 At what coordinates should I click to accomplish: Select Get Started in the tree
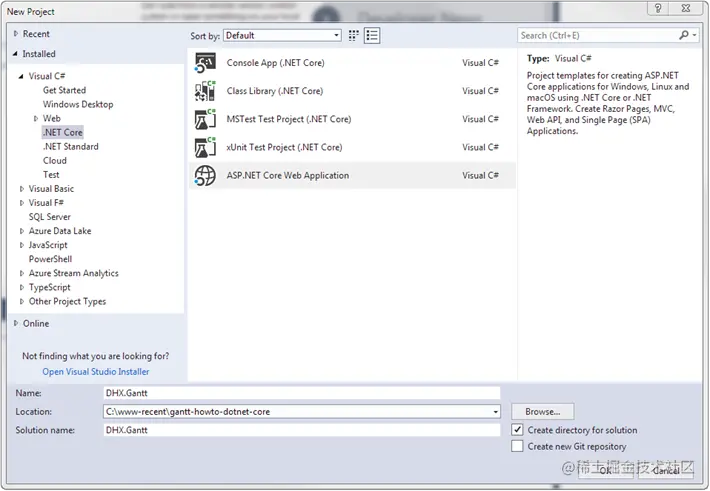click(x=64, y=90)
